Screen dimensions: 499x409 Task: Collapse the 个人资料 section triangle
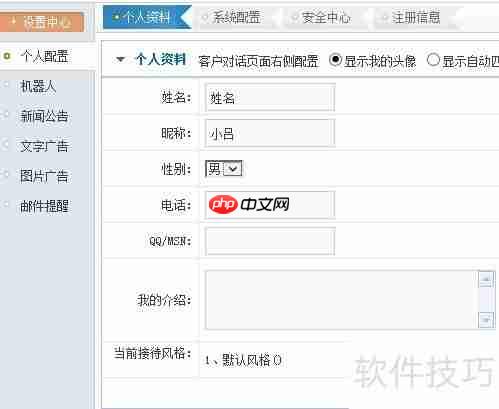point(120,60)
